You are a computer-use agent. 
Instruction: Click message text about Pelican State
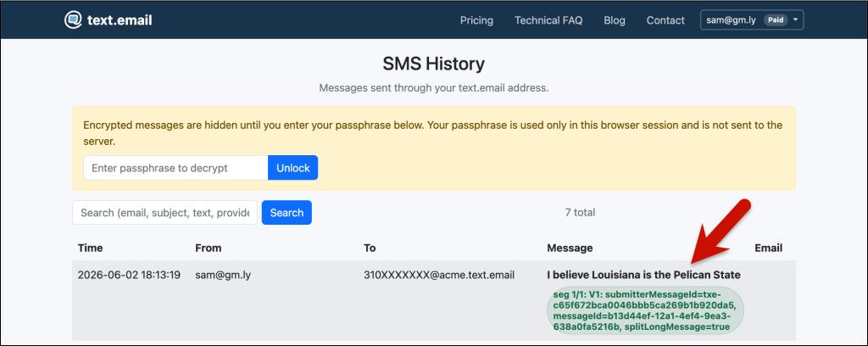coord(643,275)
